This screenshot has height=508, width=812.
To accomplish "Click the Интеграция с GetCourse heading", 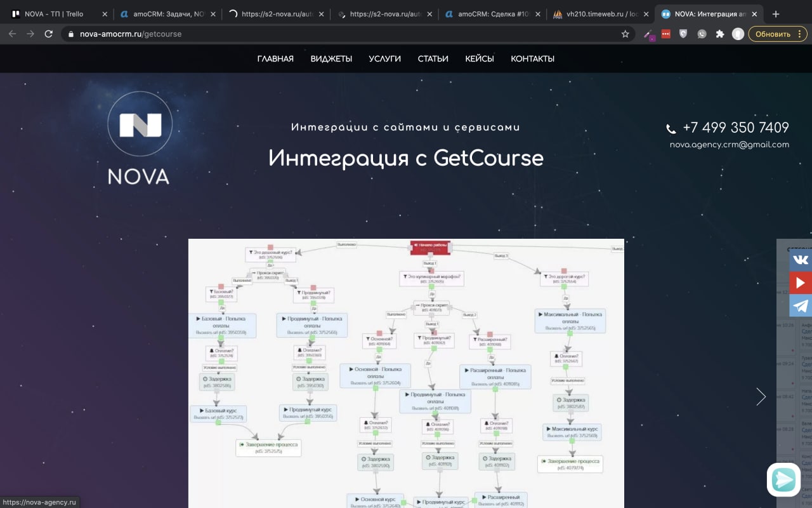I will click(406, 158).
